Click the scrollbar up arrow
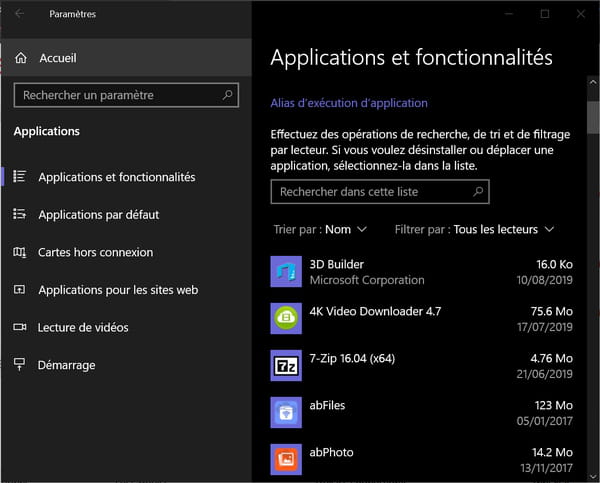600x483 pixels. (x=593, y=82)
